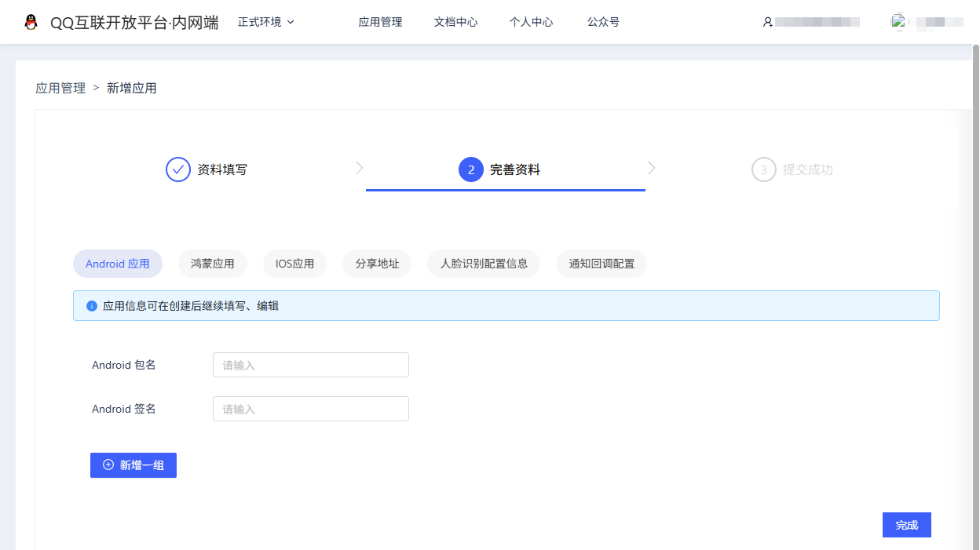Click the blurred username next to person icon
The image size is (980, 550).
pos(817,22)
